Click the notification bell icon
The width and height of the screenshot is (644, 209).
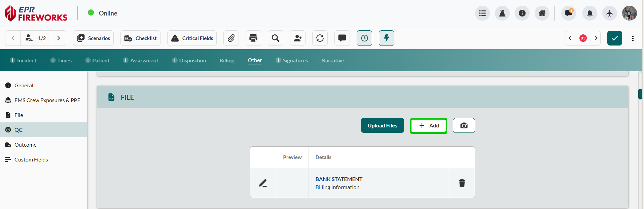pyautogui.click(x=589, y=13)
